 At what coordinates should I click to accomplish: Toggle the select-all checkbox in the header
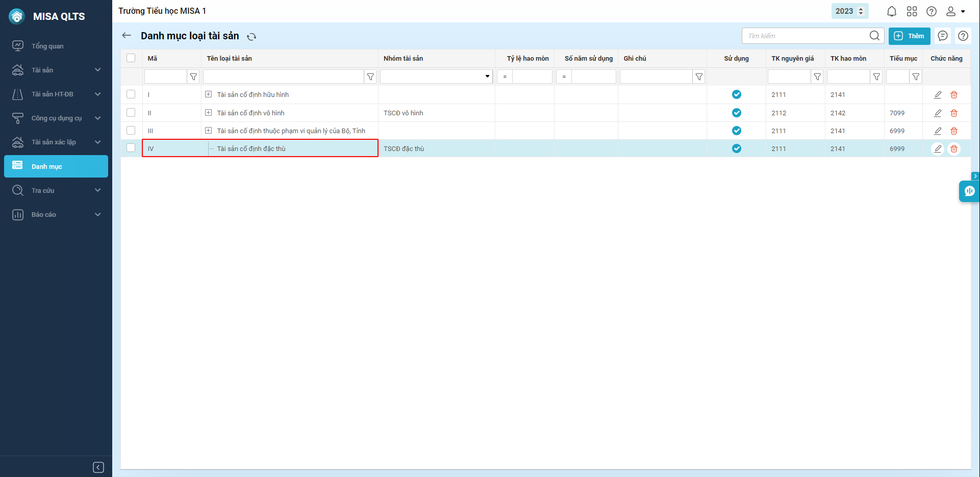pos(131,58)
